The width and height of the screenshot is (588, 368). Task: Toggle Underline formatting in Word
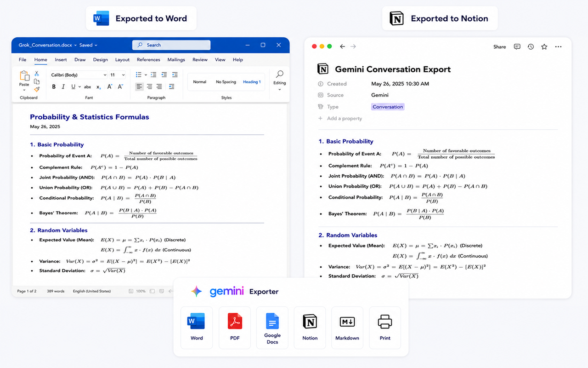click(73, 86)
